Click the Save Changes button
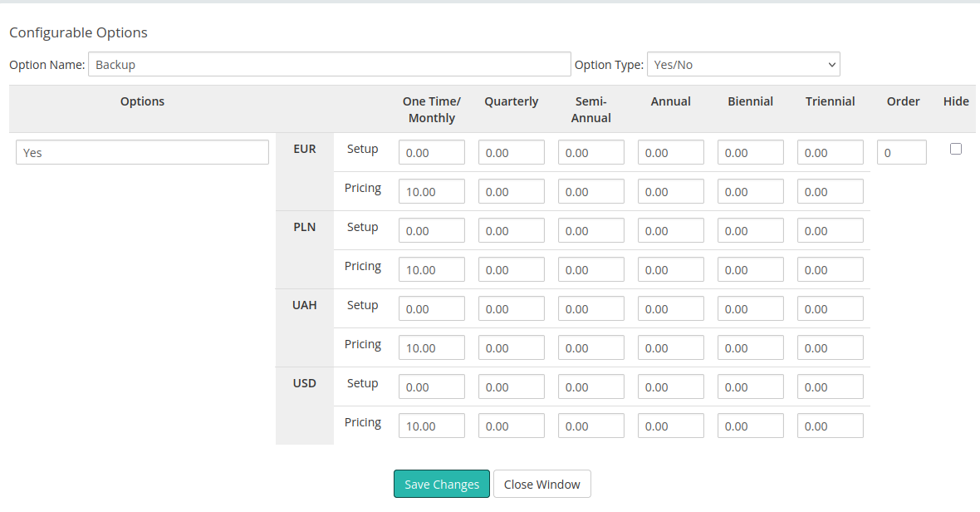Image resolution: width=980 pixels, height=512 pixels. [442, 485]
